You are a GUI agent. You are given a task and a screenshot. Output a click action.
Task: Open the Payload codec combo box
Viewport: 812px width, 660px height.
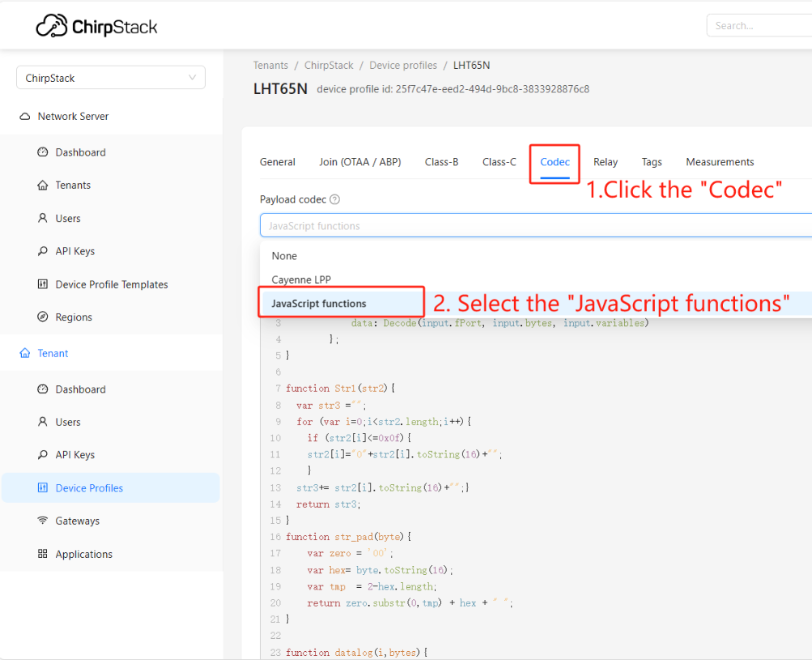point(535,225)
